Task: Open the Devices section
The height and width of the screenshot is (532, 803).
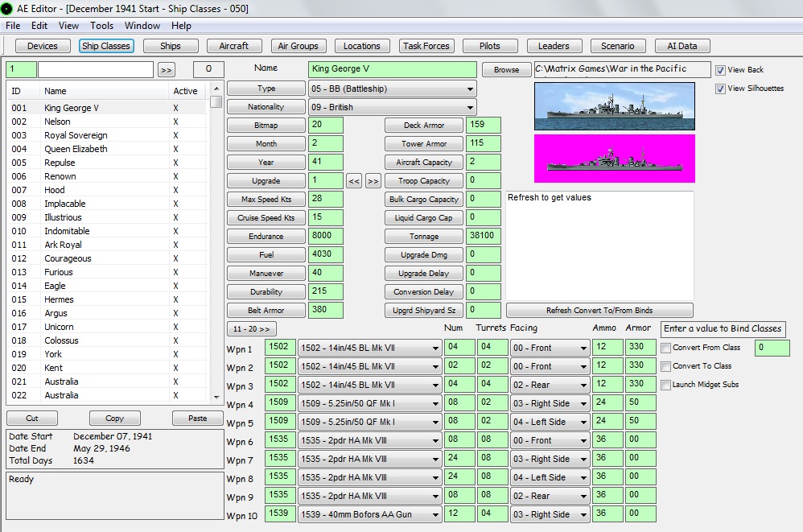Action: [42, 46]
